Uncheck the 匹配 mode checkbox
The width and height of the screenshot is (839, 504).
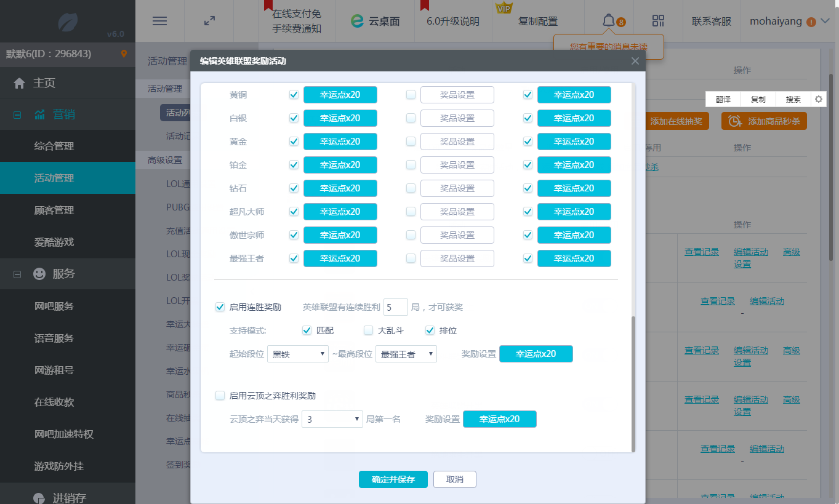[x=307, y=330]
